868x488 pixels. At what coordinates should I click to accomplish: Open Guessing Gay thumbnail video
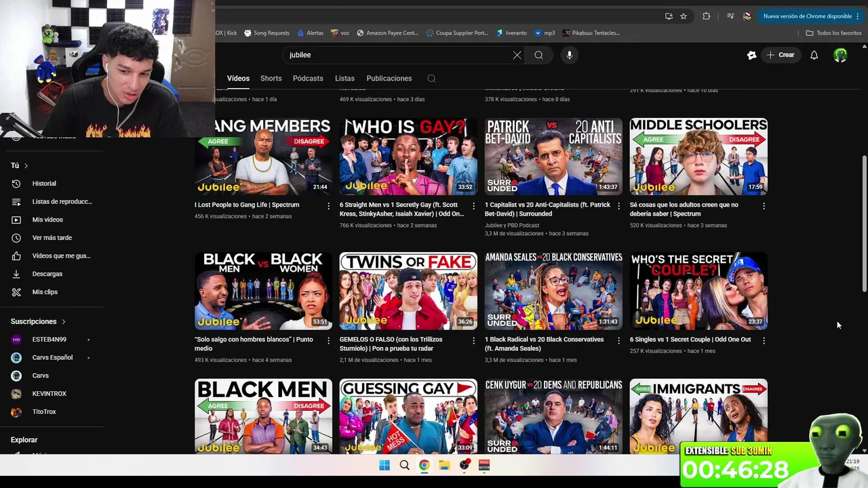coord(408,416)
